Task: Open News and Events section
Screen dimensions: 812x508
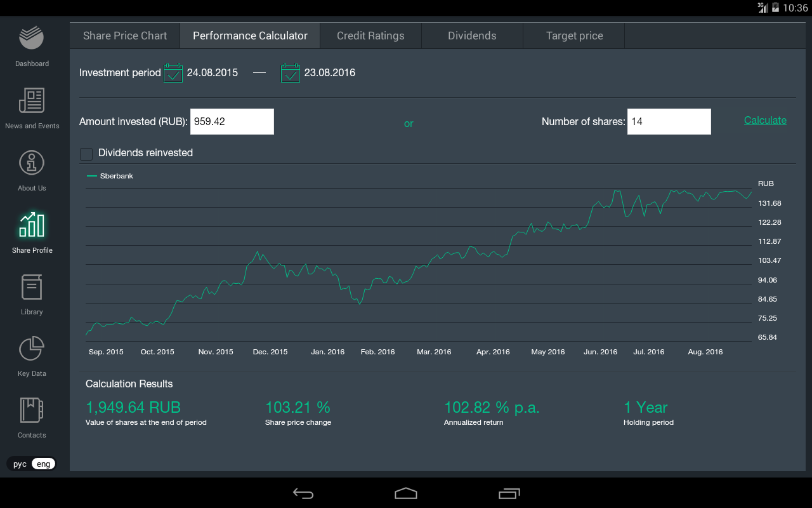Action: pyautogui.click(x=32, y=107)
